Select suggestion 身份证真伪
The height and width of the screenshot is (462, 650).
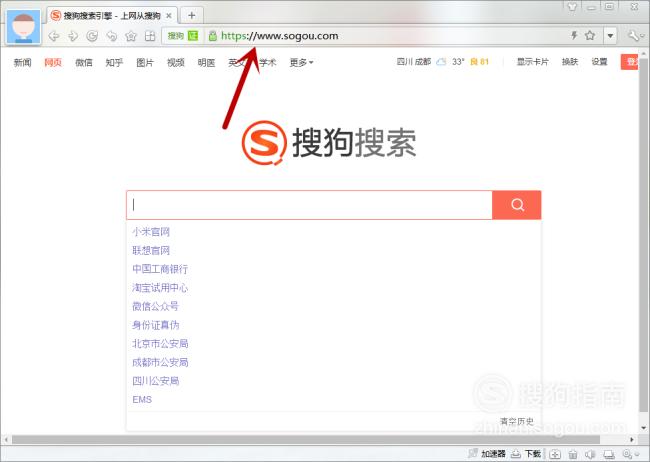point(155,325)
